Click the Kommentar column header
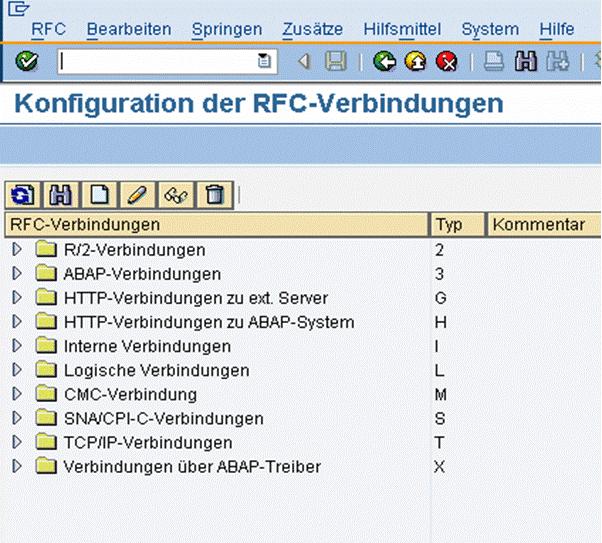Viewport: 602px width, 543px height. 544,225
